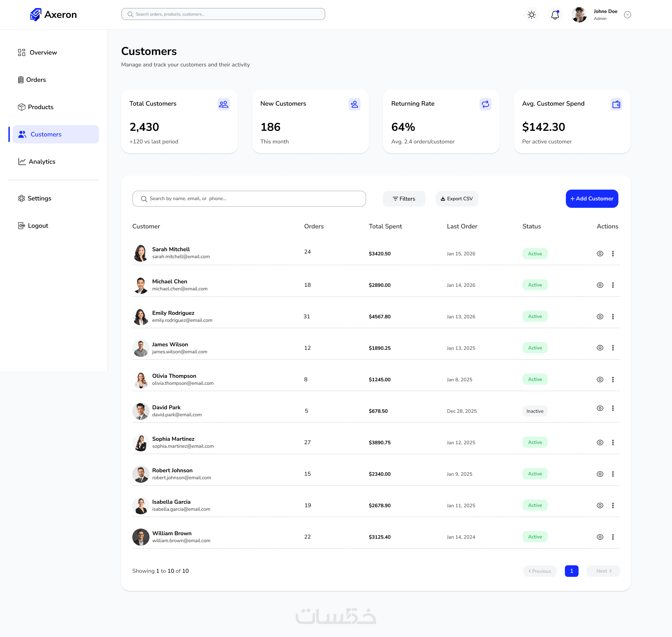
Task: View Sarah Mitchell's details via eye icon
Action: (600, 254)
